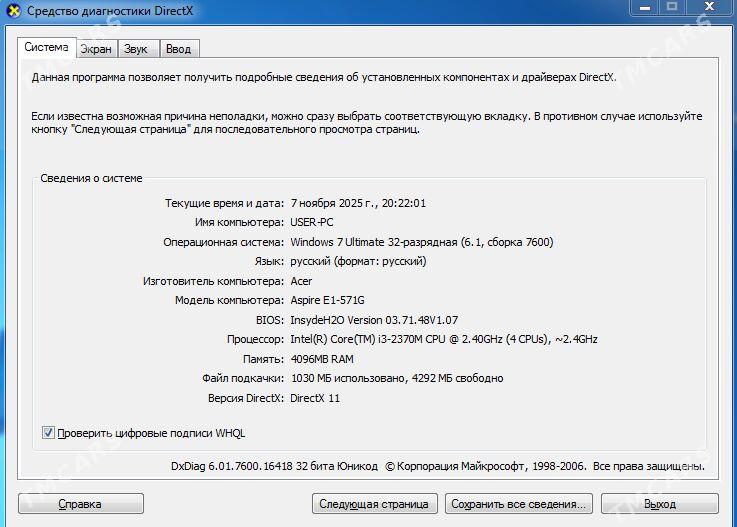Click the computer name USER-PC
The width and height of the screenshot is (737, 527).
point(312,222)
